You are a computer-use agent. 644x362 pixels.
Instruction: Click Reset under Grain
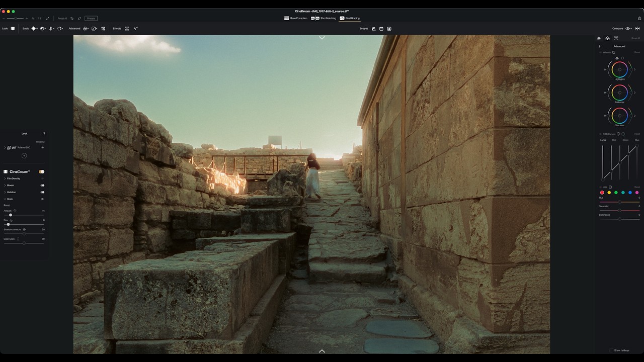[x=7, y=206]
